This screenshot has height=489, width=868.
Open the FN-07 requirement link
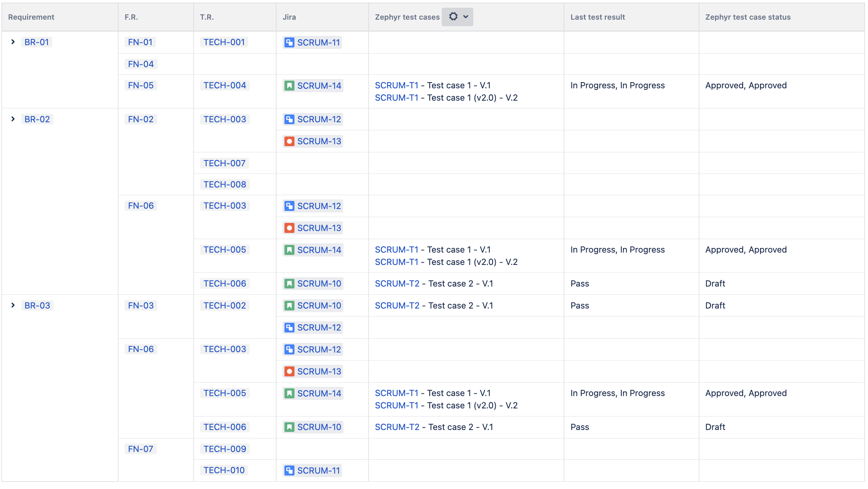tap(140, 449)
